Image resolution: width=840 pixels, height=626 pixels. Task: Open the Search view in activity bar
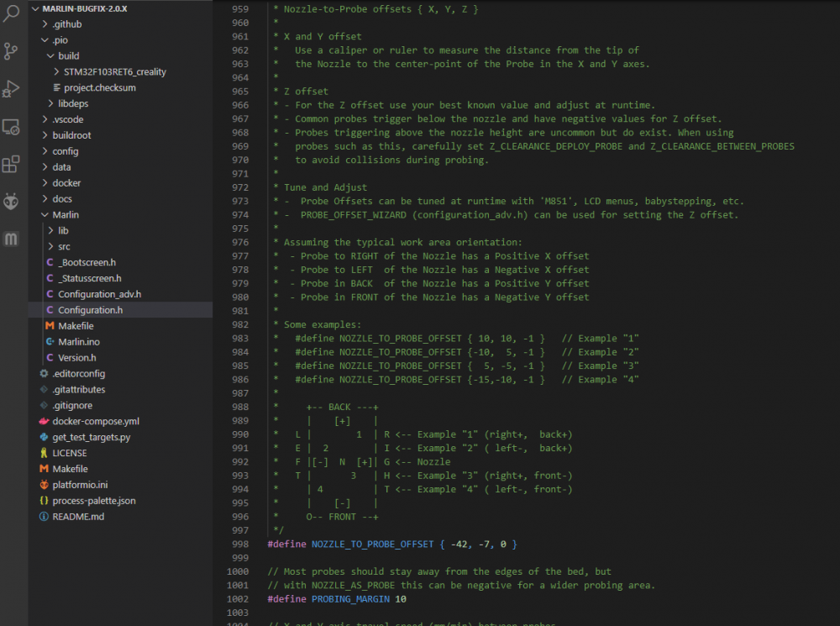pyautogui.click(x=12, y=13)
